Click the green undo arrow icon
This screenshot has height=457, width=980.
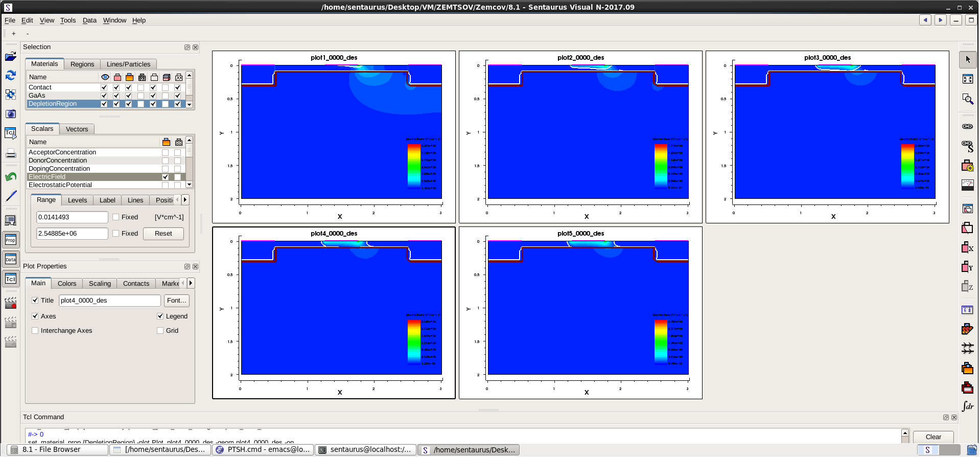coord(10,177)
